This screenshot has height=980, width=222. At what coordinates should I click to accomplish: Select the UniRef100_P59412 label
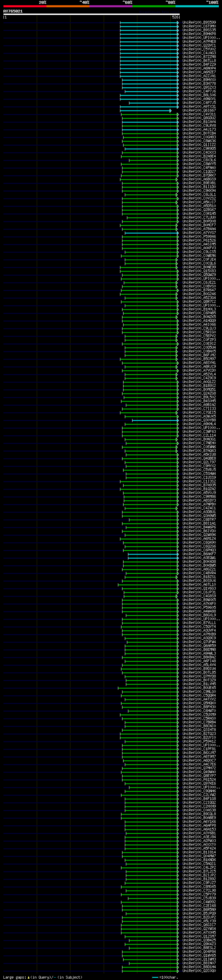(x=199, y=742)
